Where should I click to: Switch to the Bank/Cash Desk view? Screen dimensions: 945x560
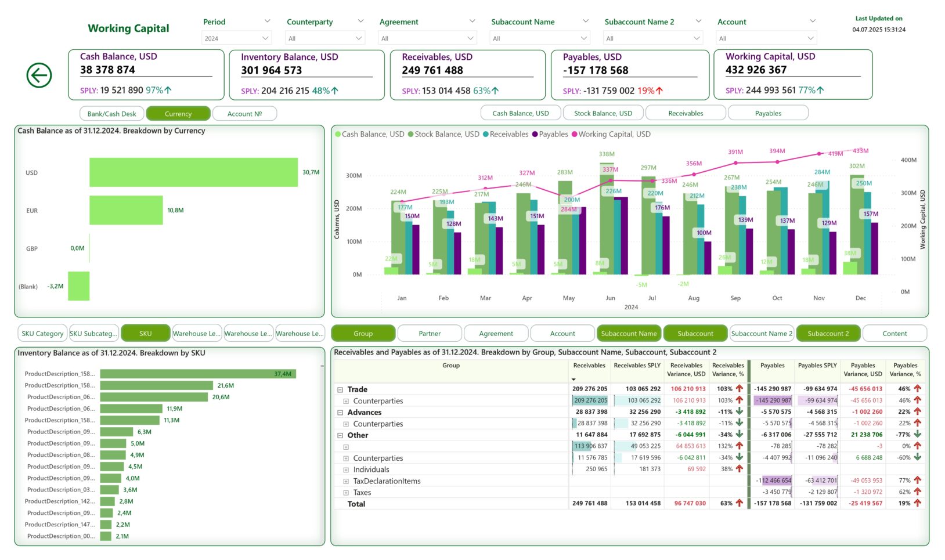tap(112, 114)
